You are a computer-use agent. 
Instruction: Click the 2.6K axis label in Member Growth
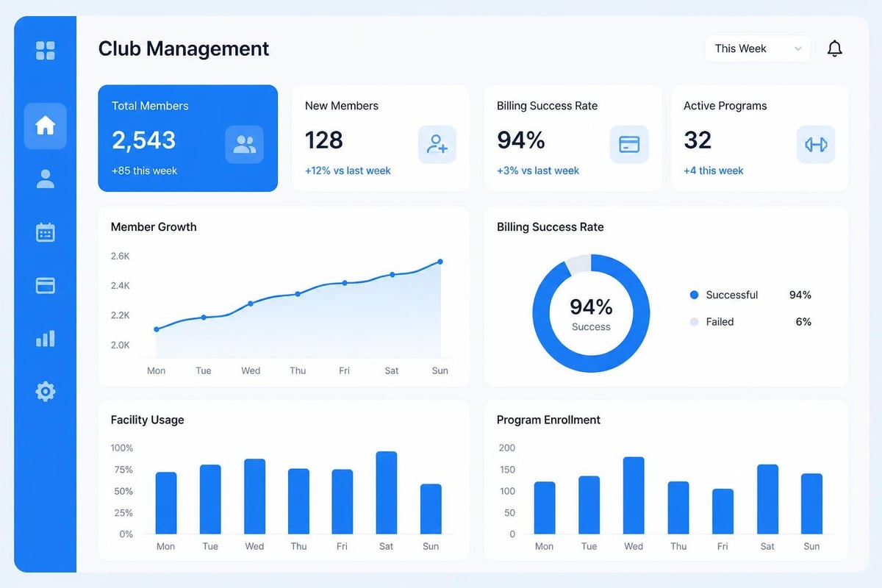pyautogui.click(x=120, y=256)
